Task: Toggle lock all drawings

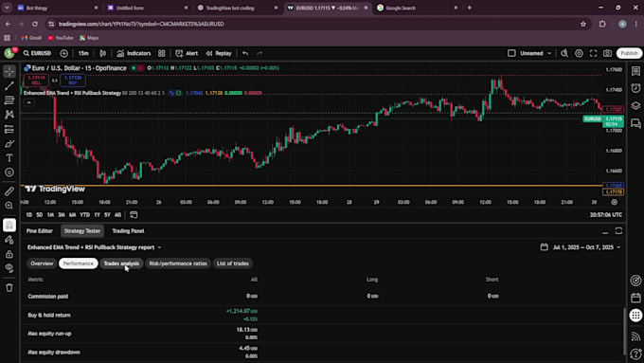Action: (x=9, y=254)
